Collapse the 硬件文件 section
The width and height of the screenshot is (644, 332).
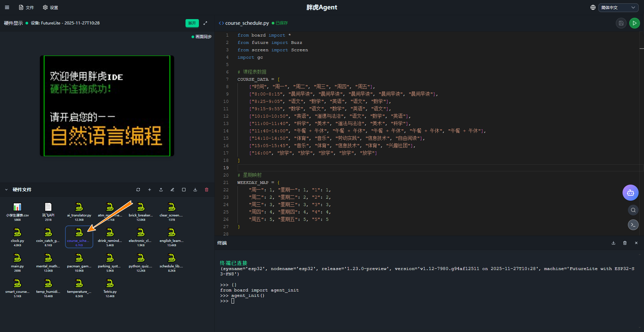click(6, 190)
